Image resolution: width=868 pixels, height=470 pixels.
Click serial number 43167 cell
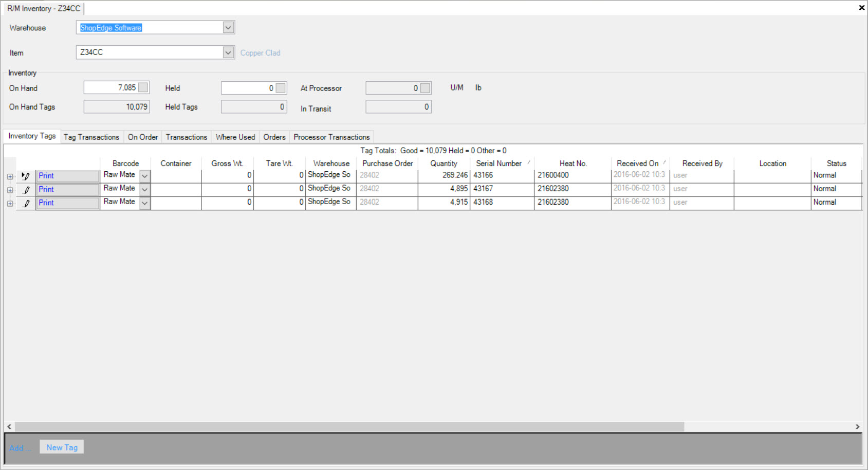(x=502, y=189)
